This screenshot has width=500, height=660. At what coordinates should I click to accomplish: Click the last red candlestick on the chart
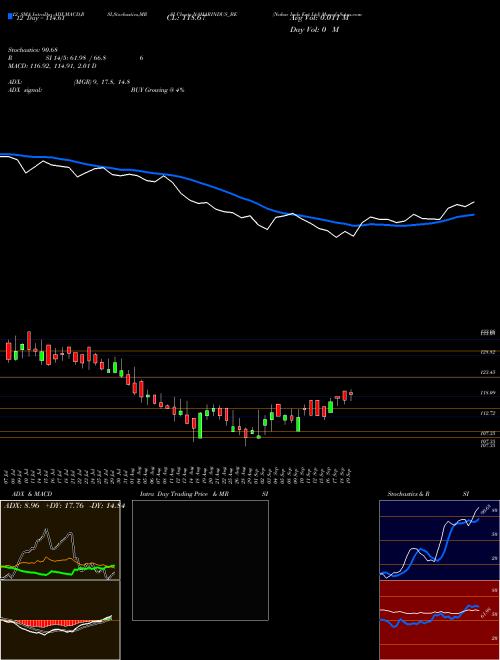pos(351,394)
